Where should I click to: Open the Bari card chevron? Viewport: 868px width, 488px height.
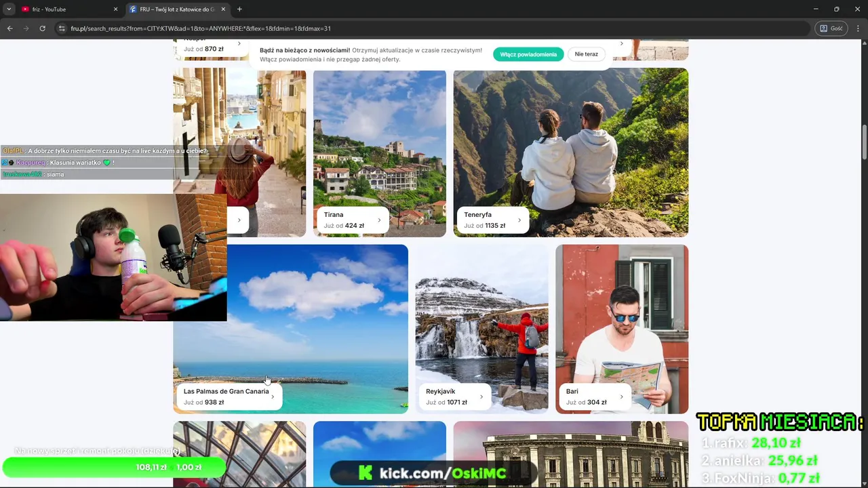(621, 397)
